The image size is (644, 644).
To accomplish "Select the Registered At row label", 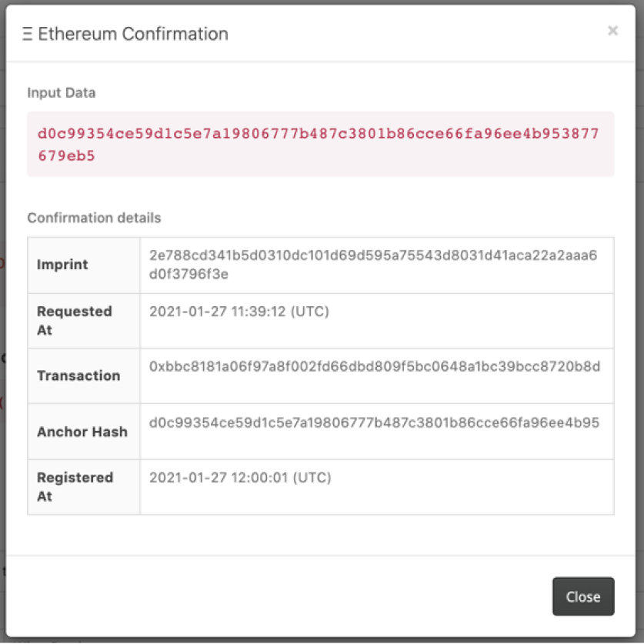I will pyautogui.click(x=75, y=486).
